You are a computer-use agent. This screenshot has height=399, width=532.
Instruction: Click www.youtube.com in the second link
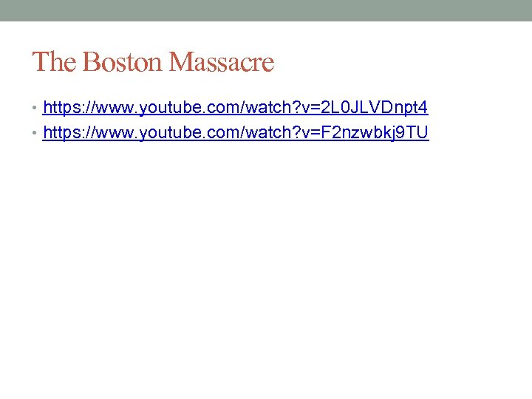pyautogui.click(x=167, y=133)
